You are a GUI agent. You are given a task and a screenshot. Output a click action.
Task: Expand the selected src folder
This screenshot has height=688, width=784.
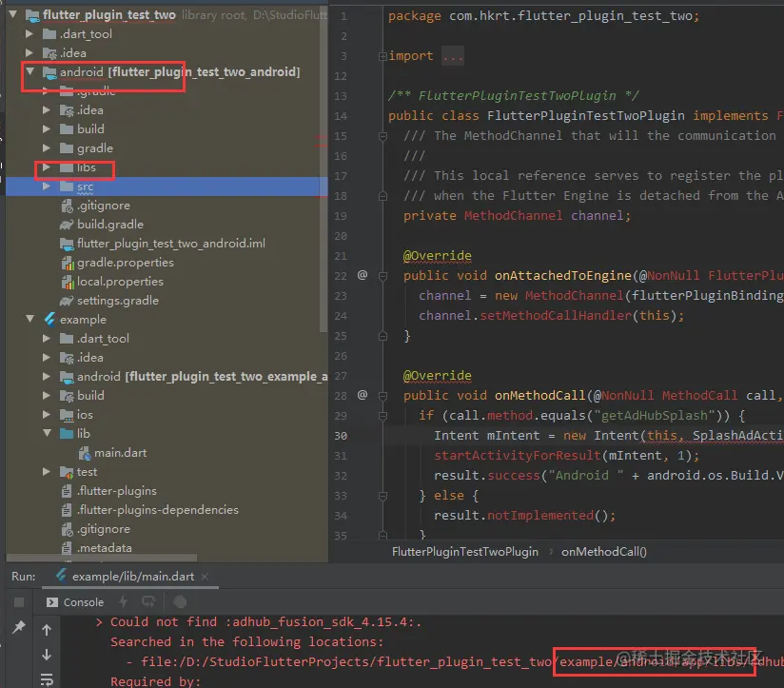click(47, 186)
